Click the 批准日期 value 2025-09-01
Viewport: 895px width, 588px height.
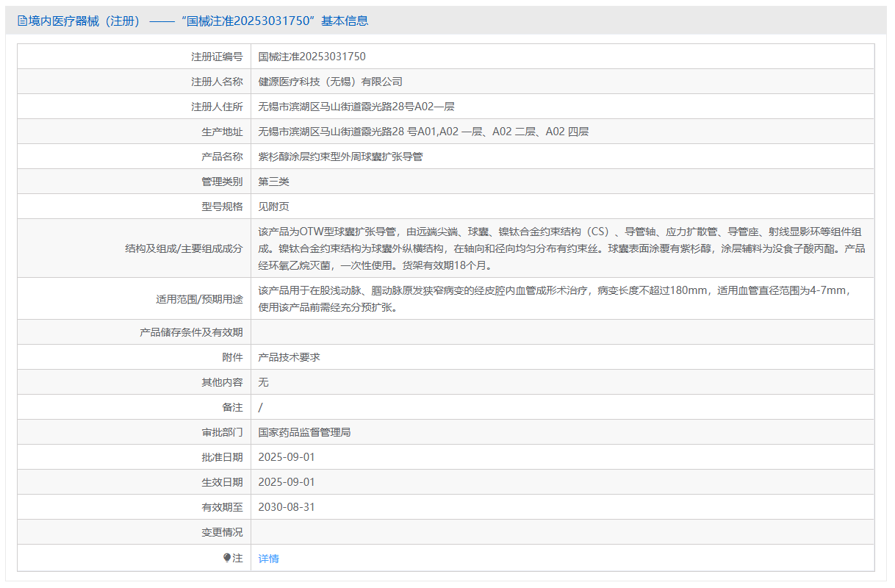coord(287,457)
